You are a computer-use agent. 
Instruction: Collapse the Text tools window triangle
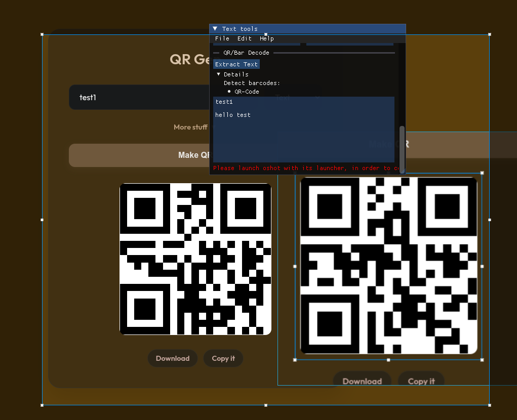(x=215, y=29)
